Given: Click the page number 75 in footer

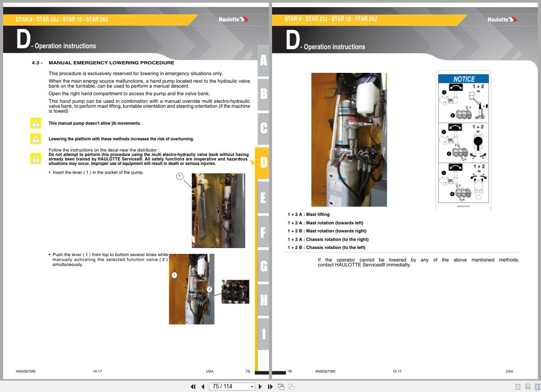Looking at the screenshot, I should (x=248, y=371).
